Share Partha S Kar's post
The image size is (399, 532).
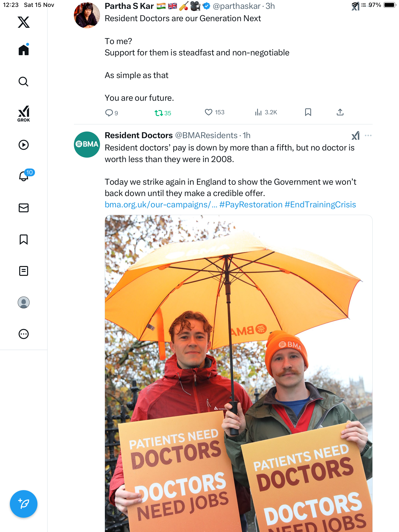click(340, 112)
